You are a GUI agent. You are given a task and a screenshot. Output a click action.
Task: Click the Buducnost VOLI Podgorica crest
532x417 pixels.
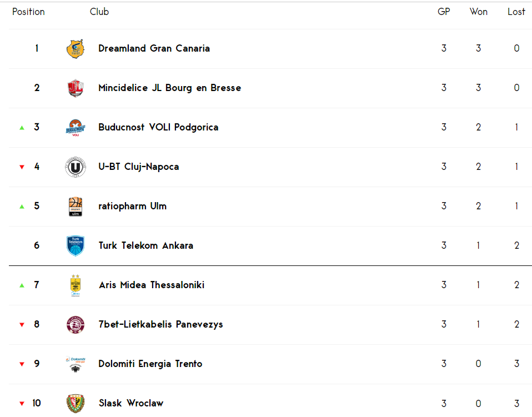click(76, 128)
